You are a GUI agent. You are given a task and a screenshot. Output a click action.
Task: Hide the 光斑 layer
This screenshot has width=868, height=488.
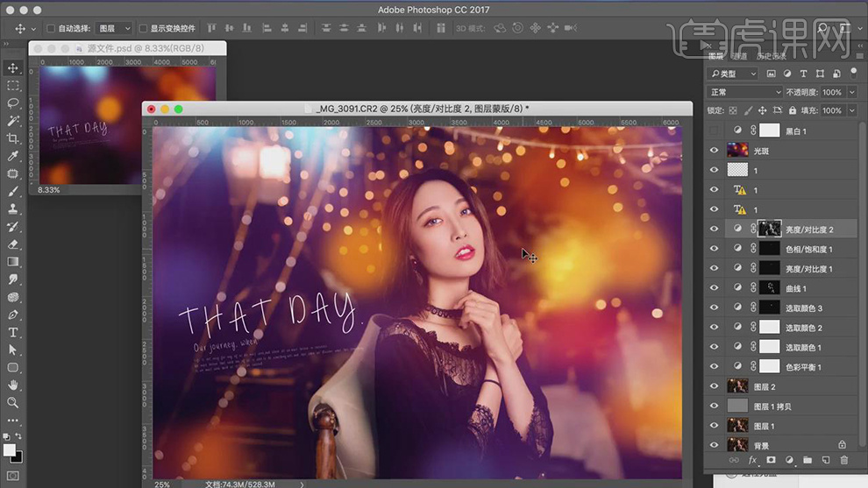[714, 151]
